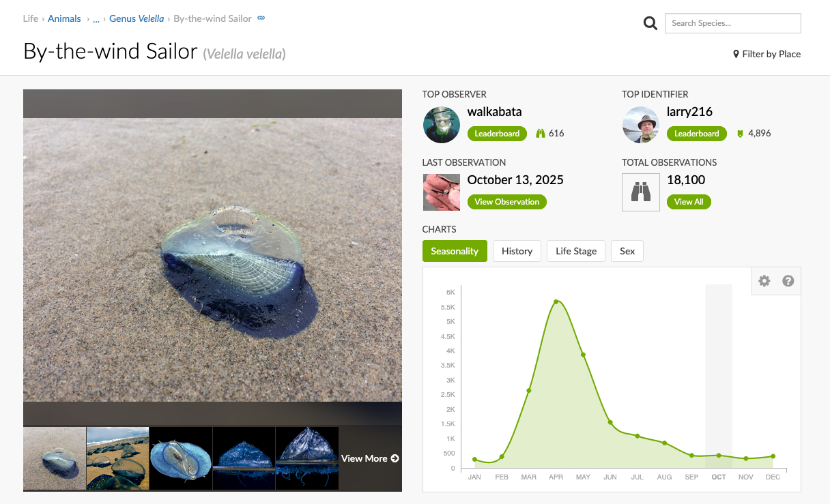This screenshot has width=830, height=504.
Task: Click the View All observations button
Action: point(688,202)
